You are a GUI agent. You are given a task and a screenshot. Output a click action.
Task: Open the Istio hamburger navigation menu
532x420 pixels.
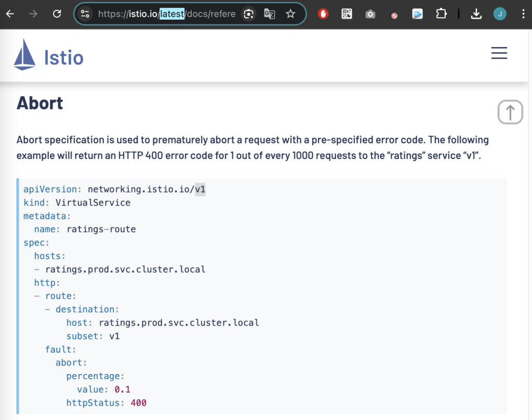499,53
